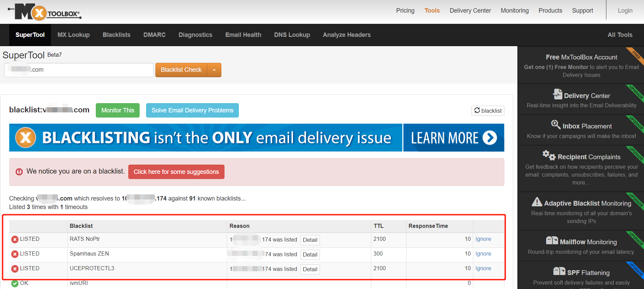Screen dimensions: 644x289
Task: Click the green OK icon for ivmURI
Action: coord(15,284)
